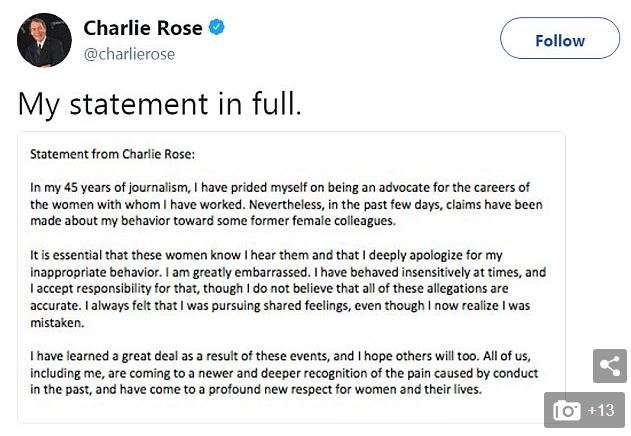Image resolution: width=631 pixels, height=436 pixels.
Task: Click the paragraph starting "It is essential"
Action: 286,289
